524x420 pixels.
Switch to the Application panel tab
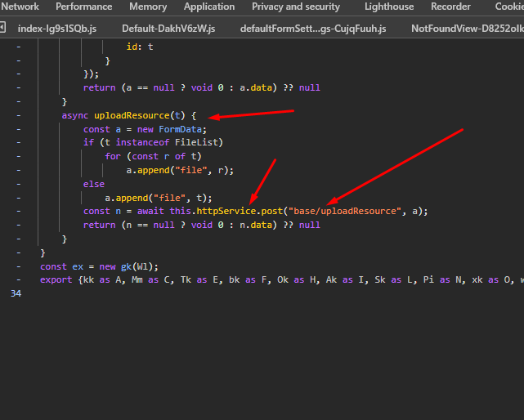tap(209, 7)
